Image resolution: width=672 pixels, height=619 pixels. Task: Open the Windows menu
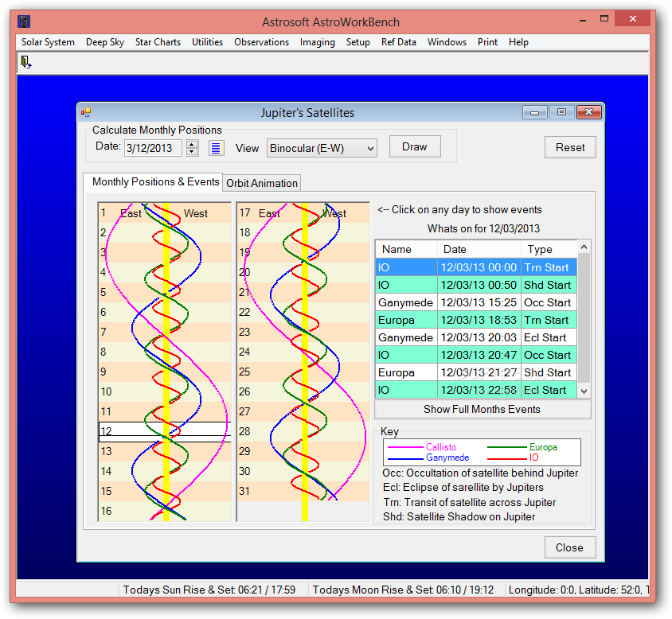tap(447, 42)
